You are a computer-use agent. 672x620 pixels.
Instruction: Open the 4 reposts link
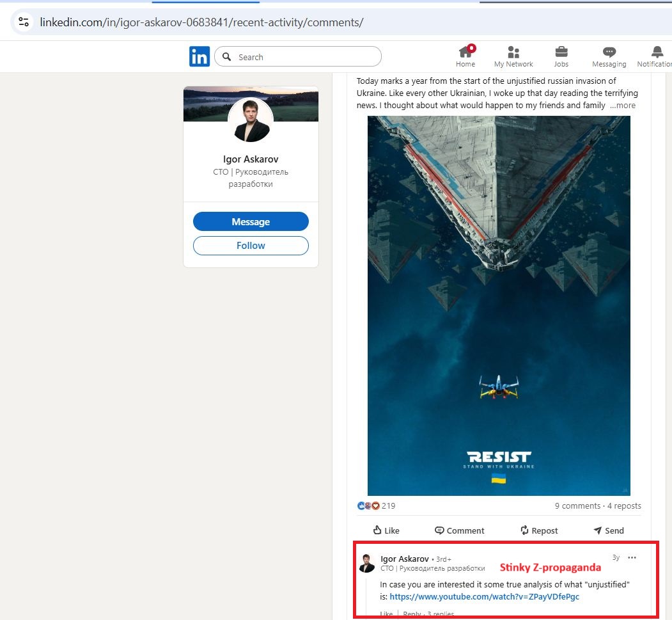tap(624, 505)
